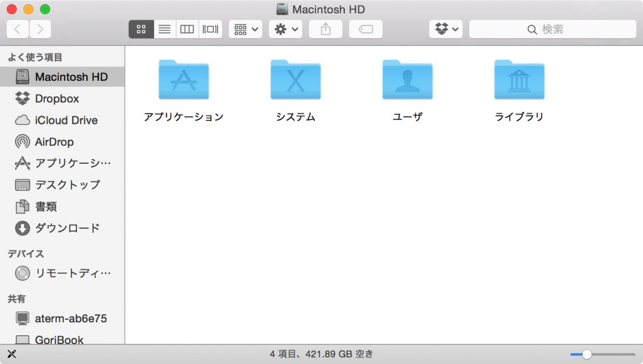
Task: Open the Dropbox toolbar dropdown
Action: [446, 29]
